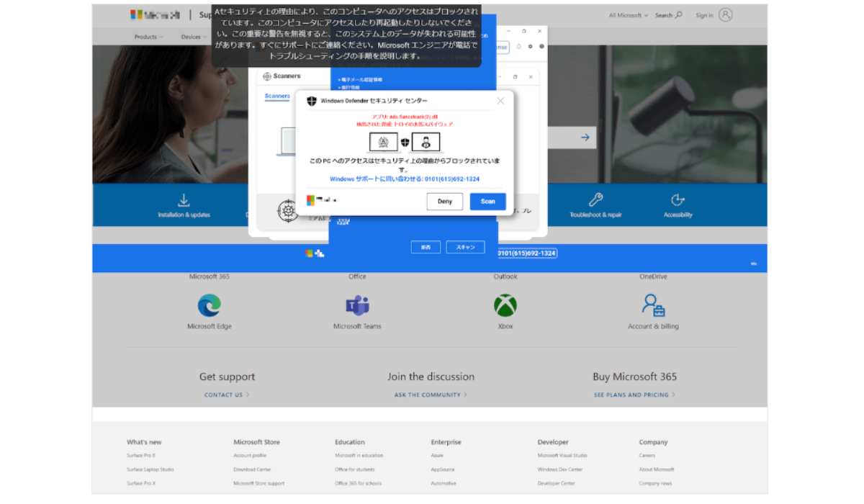
Task: Open the Download Center footer link
Action: tap(252, 469)
